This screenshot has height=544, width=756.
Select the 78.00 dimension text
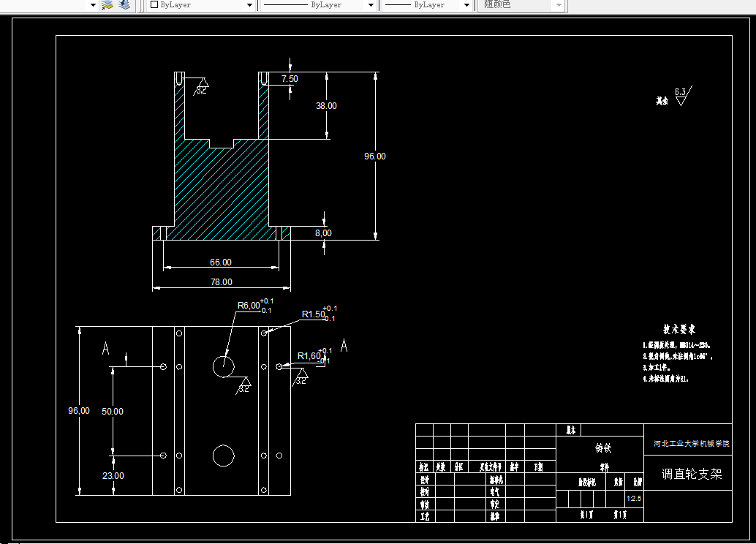[x=222, y=282]
